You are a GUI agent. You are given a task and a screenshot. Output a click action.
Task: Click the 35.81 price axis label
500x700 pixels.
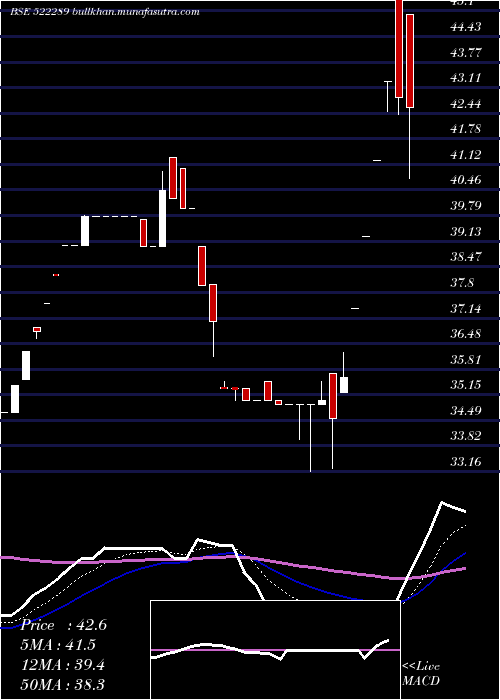pos(466,359)
